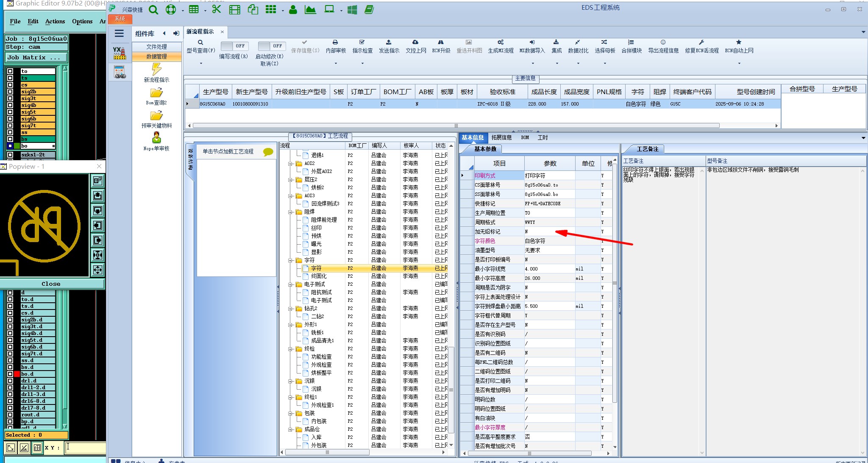This screenshot has width=868, height=463.
Task: Click the 发送指示 upload icon
Action: [389, 42]
